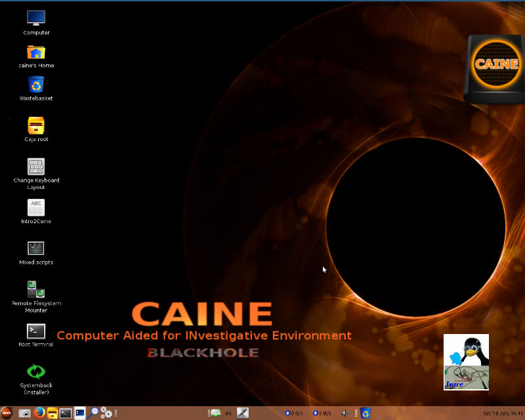Image resolution: width=525 pixels, height=420 pixels.
Task: Open the terminal launcher in the panel
Action: pyautogui.click(x=66, y=413)
